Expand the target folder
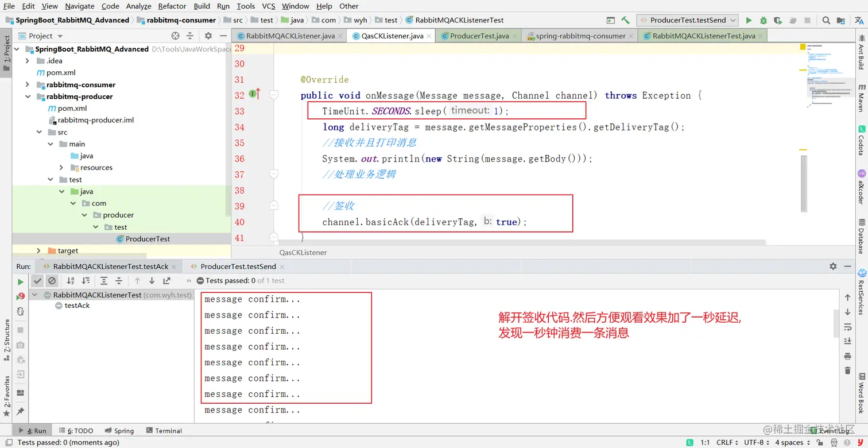868x448 pixels. tap(38, 251)
